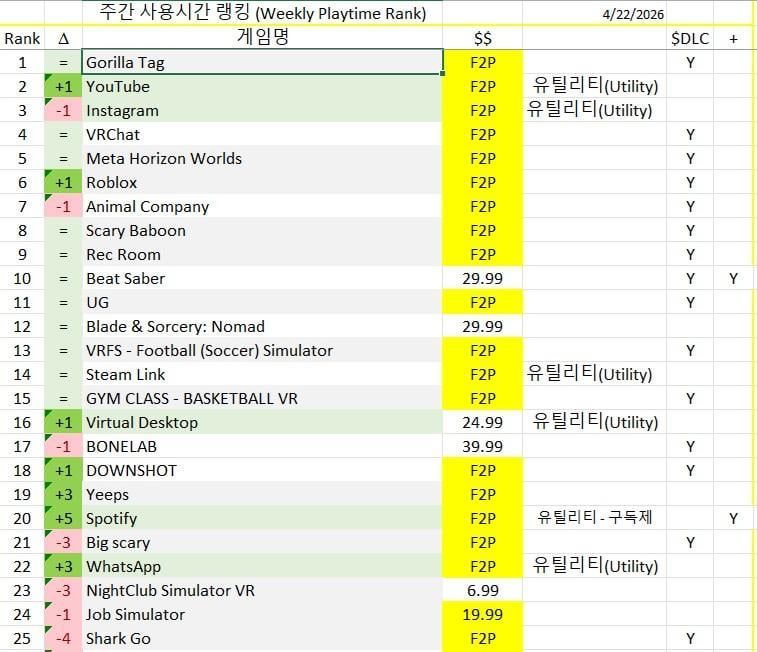This screenshot has height=652, width=757.
Task: Click the Scary Baboon cell
Action: pyautogui.click(x=262, y=231)
